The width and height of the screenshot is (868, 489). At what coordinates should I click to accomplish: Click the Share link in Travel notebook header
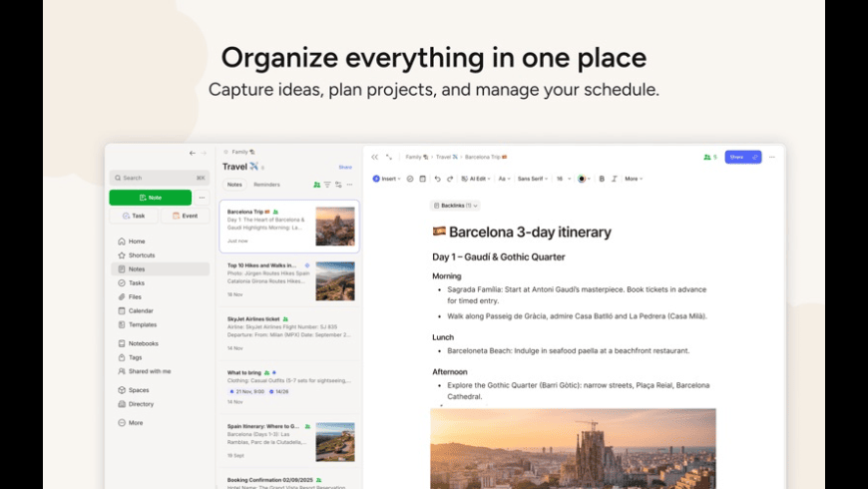(x=345, y=167)
